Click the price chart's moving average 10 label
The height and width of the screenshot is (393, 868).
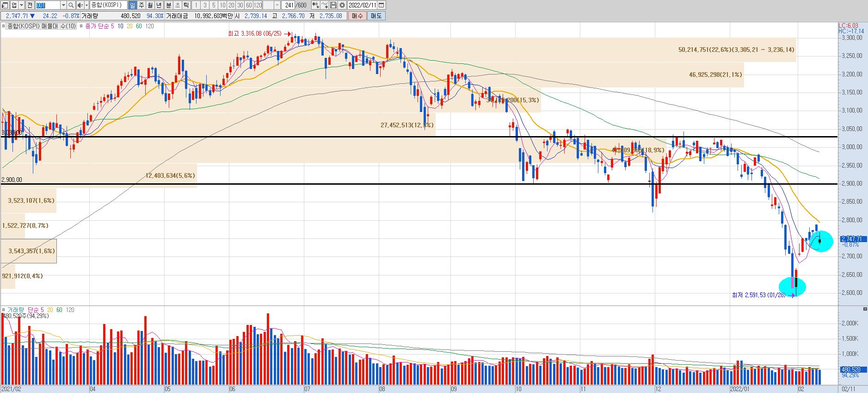click(120, 26)
